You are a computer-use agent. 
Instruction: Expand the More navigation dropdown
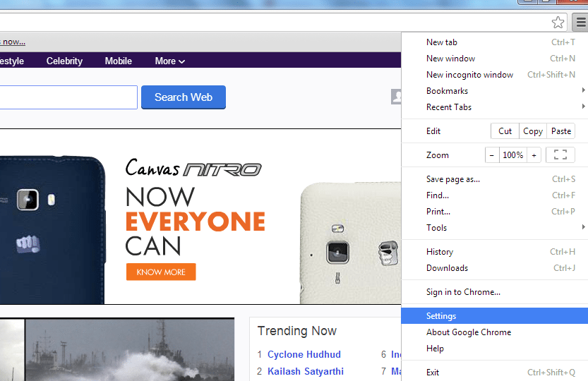(x=170, y=61)
